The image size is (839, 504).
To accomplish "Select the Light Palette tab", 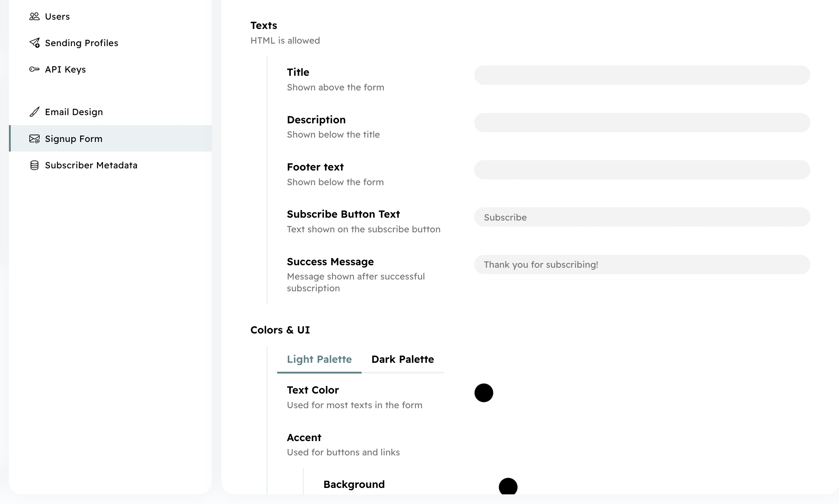I will [x=319, y=359].
